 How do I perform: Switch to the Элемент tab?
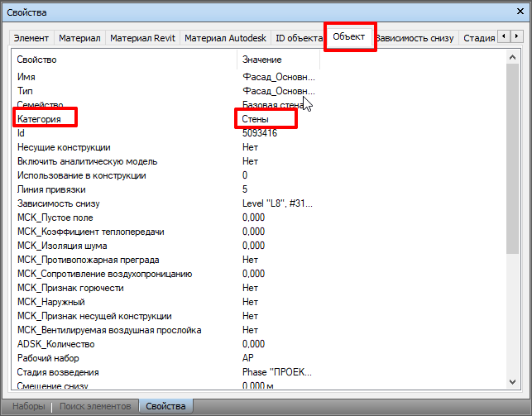tap(32, 38)
